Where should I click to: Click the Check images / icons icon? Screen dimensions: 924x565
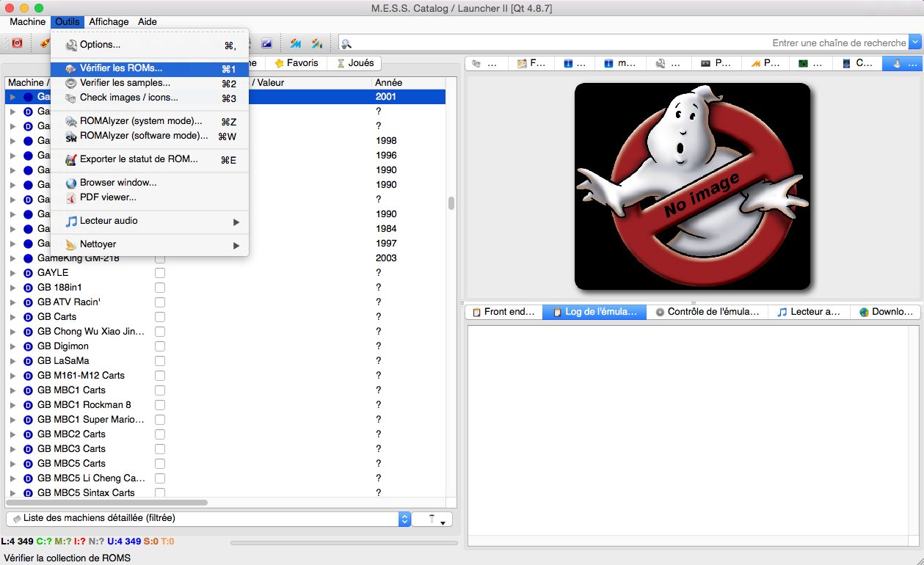(x=71, y=98)
